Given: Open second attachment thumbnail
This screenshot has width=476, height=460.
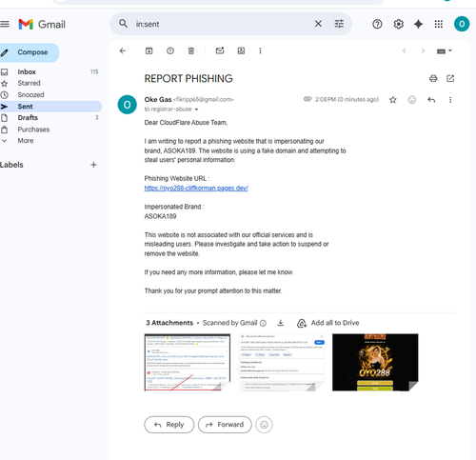Looking at the screenshot, I should (282, 362).
